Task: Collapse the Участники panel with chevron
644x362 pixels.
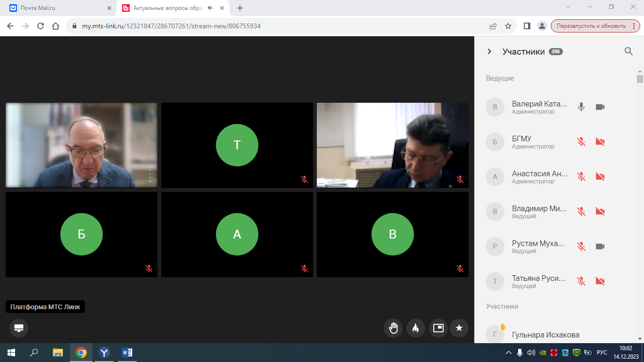Action: coord(489,51)
